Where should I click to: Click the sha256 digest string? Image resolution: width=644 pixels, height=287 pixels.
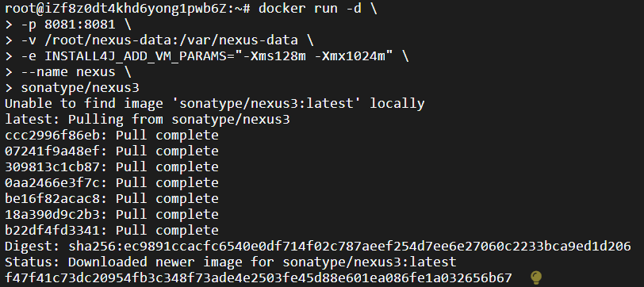click(350, 246)
